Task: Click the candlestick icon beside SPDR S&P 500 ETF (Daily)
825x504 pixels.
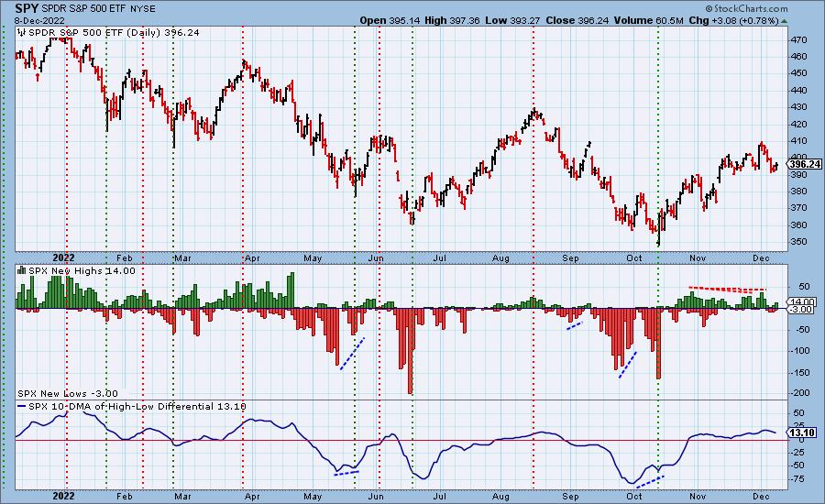Action: 22,33
